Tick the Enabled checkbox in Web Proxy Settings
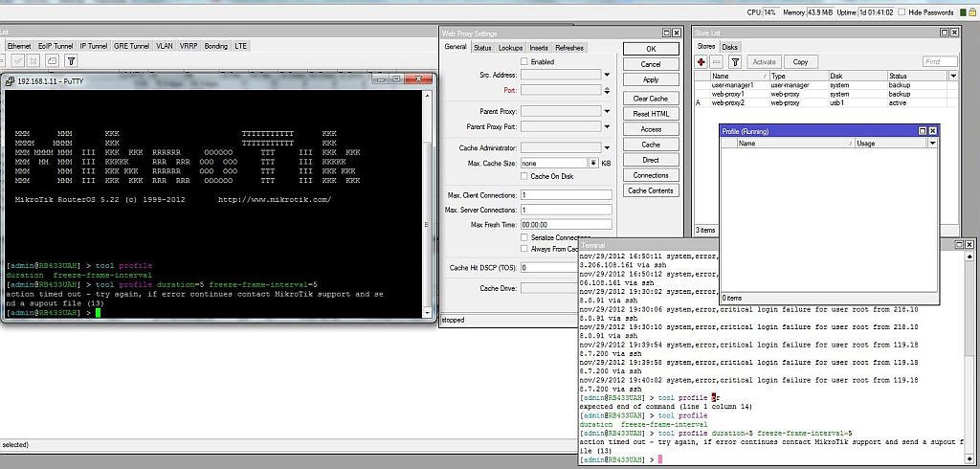980x469 pixels. [523, 61]
